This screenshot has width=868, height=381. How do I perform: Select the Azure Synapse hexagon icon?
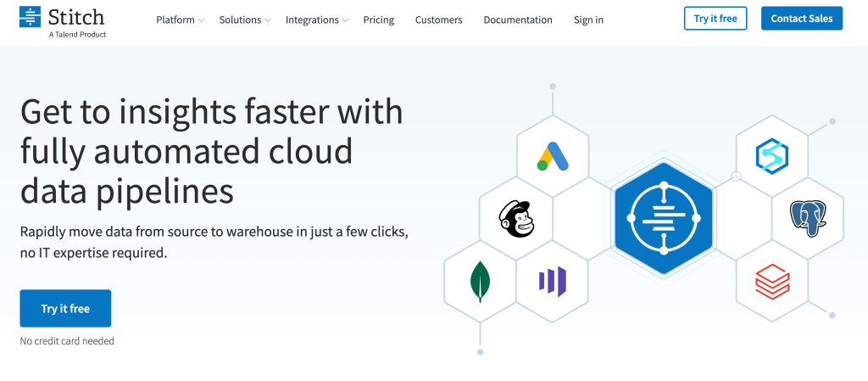[x=771, y=156]
